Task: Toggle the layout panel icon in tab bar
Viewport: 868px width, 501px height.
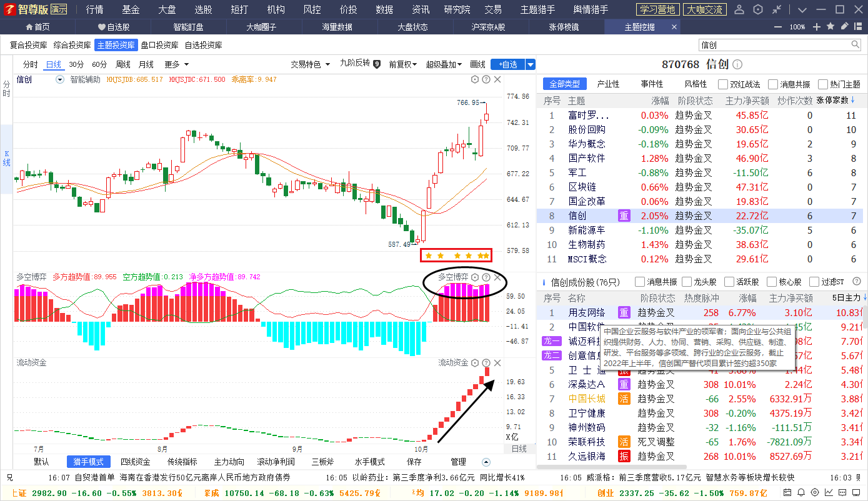Action: coord(859,27)
